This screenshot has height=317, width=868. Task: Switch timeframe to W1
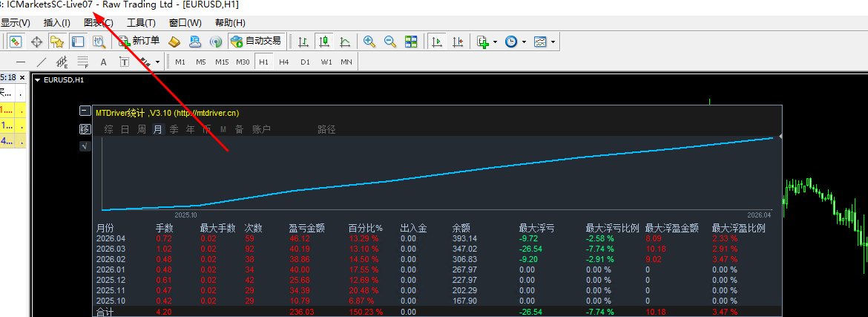click(x=326, y=62)
